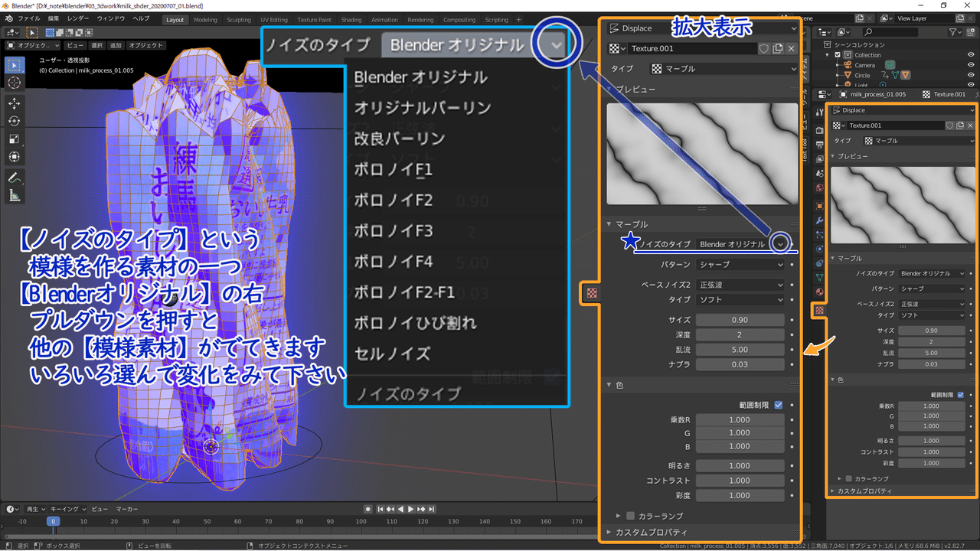980x551 pixels.
Task: Open ベースノイズ2 正弦波 dropdown in right panel
Action: 932,304
